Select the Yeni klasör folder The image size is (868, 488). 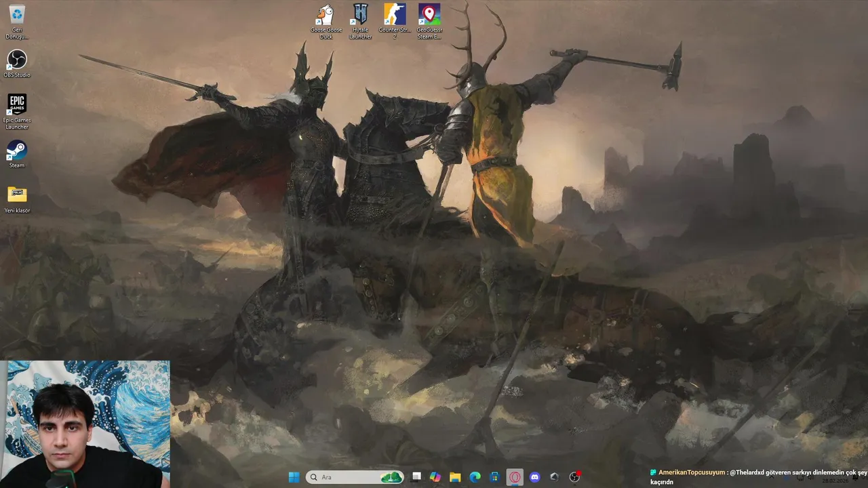(x=17, y=199)
